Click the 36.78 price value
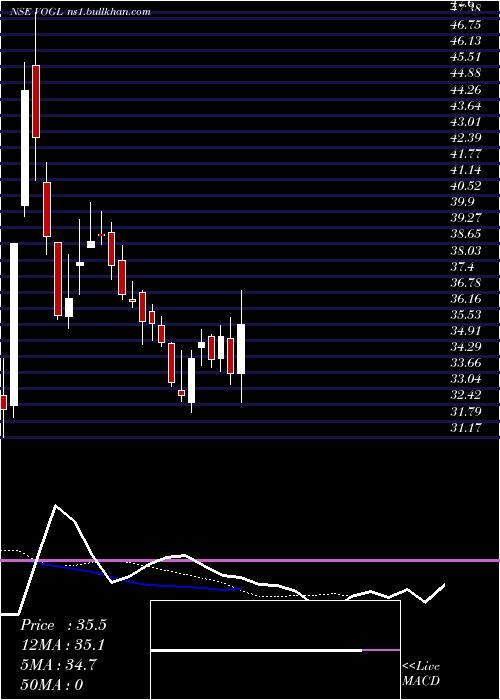The width and height of the screenshot is (500, 700). (x=466, y=283)
